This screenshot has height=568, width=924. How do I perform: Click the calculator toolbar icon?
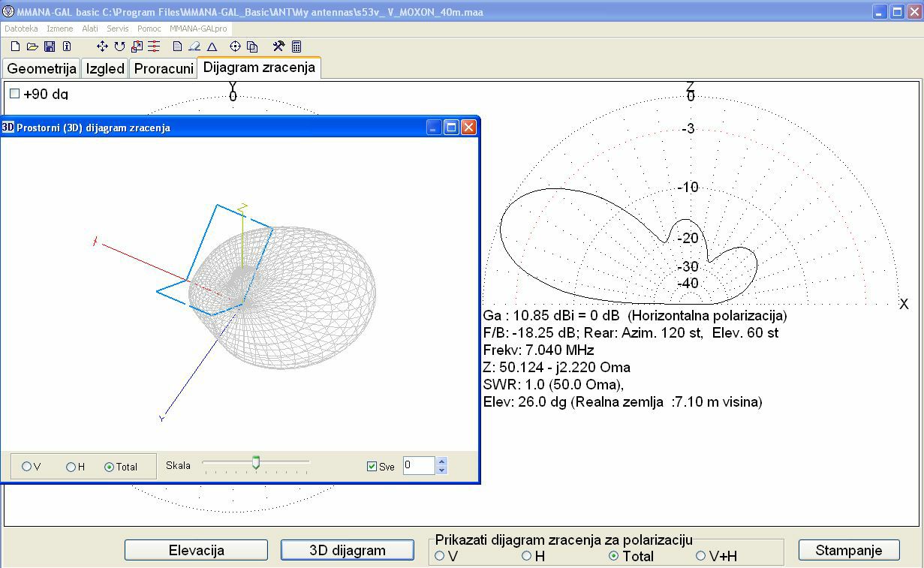tap(296, 47)
